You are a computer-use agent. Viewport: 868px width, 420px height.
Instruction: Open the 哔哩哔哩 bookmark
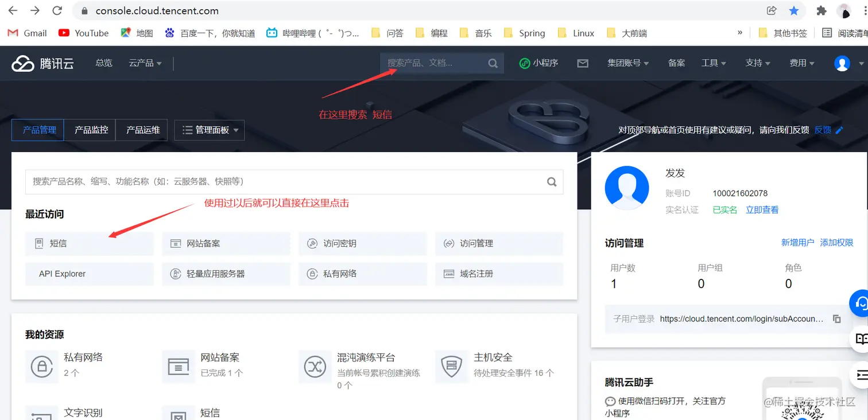(313, 33)
